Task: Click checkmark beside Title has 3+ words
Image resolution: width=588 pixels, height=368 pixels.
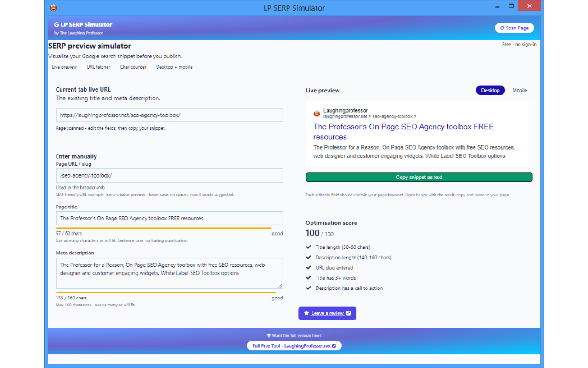Action: click(x=309, y=278)
